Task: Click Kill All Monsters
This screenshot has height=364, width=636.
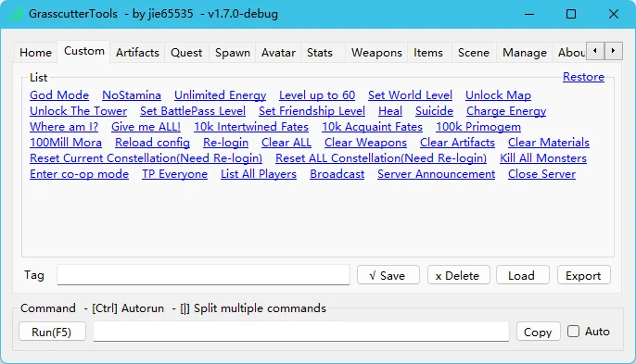Action: pyautogui.click(x=543, y=158)
